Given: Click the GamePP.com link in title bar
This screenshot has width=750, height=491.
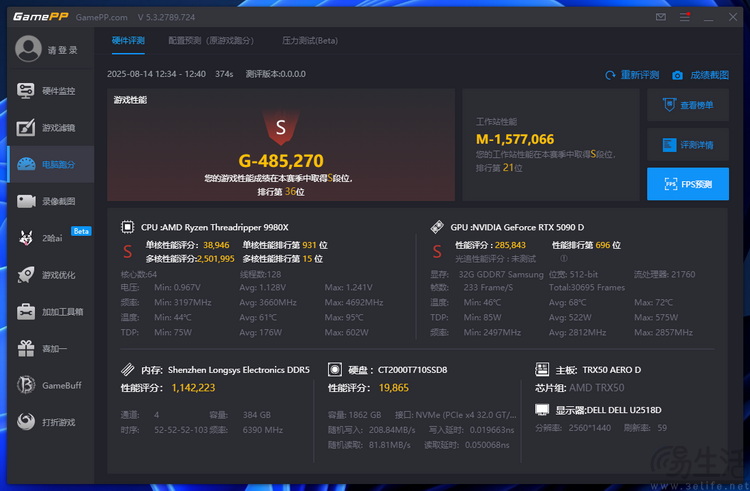Looking at the screenshot, I should coord(101,17).
